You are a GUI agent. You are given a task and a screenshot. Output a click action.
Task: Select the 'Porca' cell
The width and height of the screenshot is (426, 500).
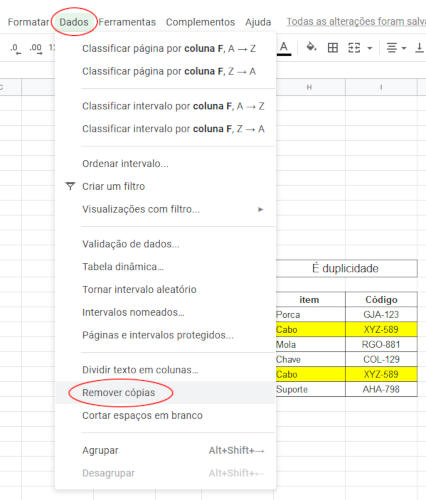point(310,314)
